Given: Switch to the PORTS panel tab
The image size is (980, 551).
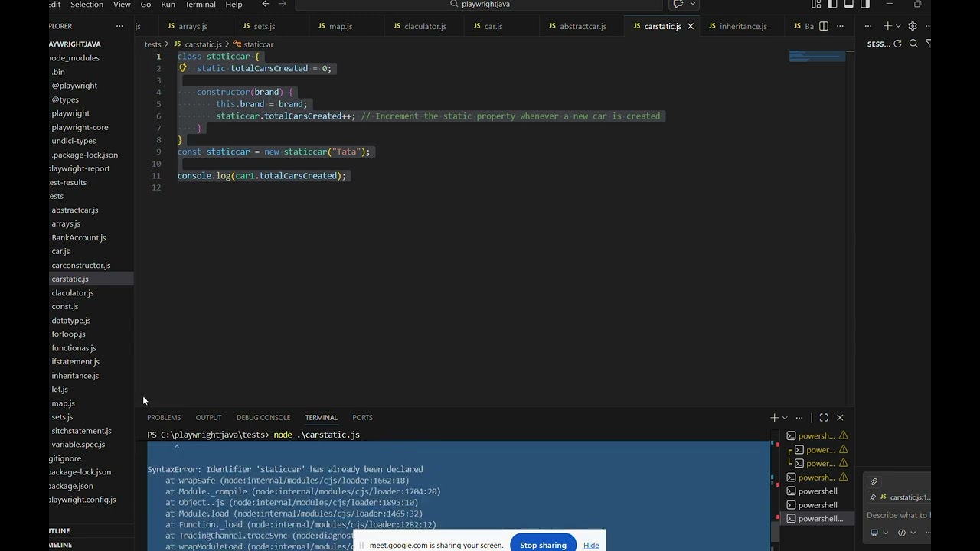Looking at the screenshot, I should click(362, 418).
